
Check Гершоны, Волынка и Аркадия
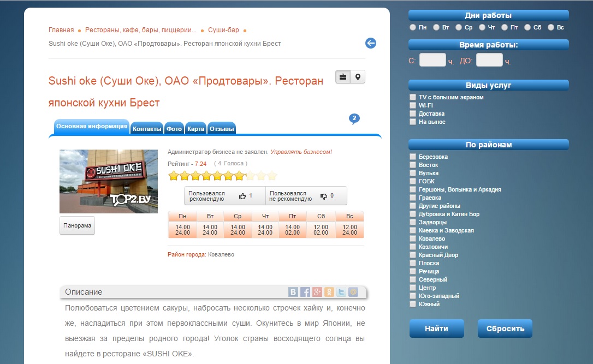(x=413, y=189)
